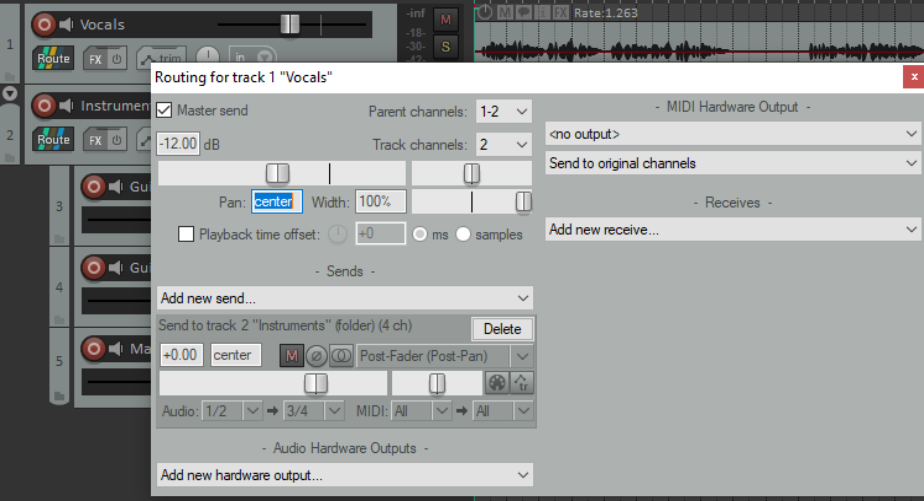Open the FX chain on Vocals track
The width and height of the screenshot is (924, 501).
pos(95,59)
